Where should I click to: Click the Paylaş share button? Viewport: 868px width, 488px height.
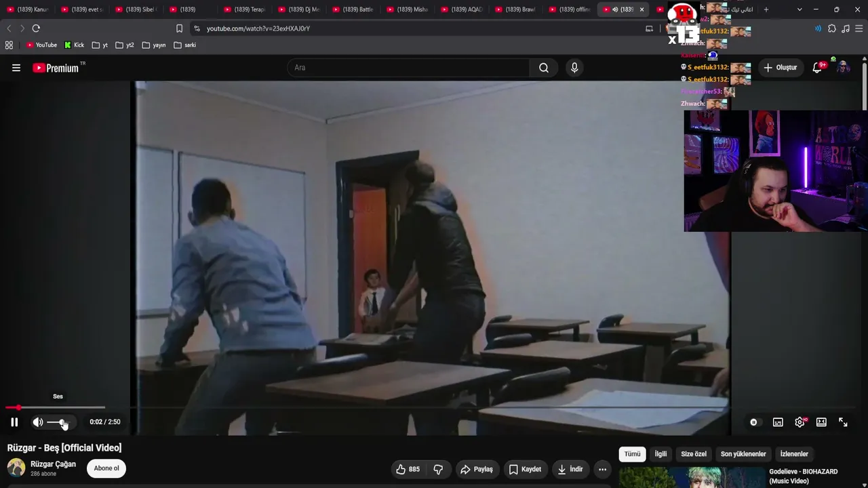coord(477,469)
